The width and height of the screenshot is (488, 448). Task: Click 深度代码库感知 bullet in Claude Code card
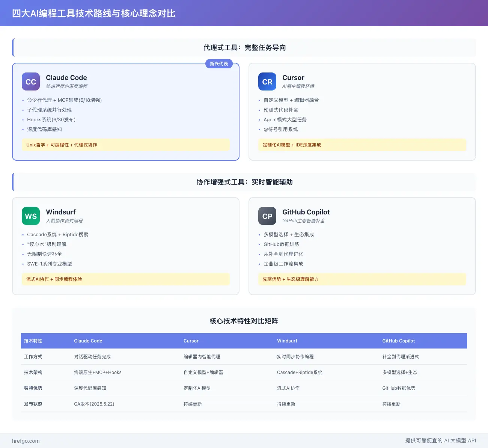point(44,129)
